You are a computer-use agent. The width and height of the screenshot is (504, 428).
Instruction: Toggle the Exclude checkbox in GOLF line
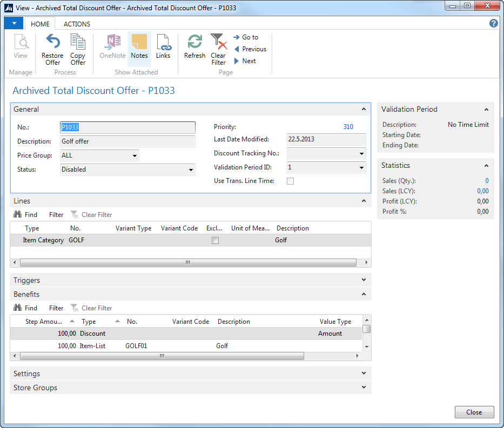[x=215, y=241]
